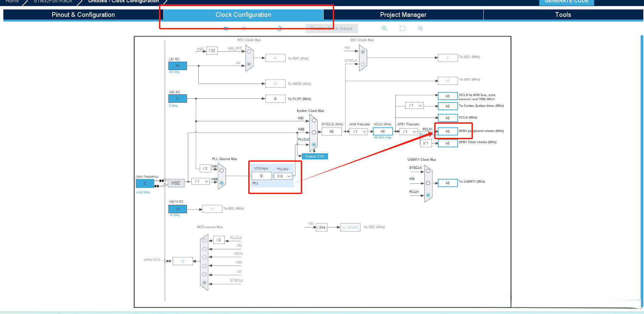The image size is (644, 314).
Task: Click the LSI RC 40 block
Action: 178,66
